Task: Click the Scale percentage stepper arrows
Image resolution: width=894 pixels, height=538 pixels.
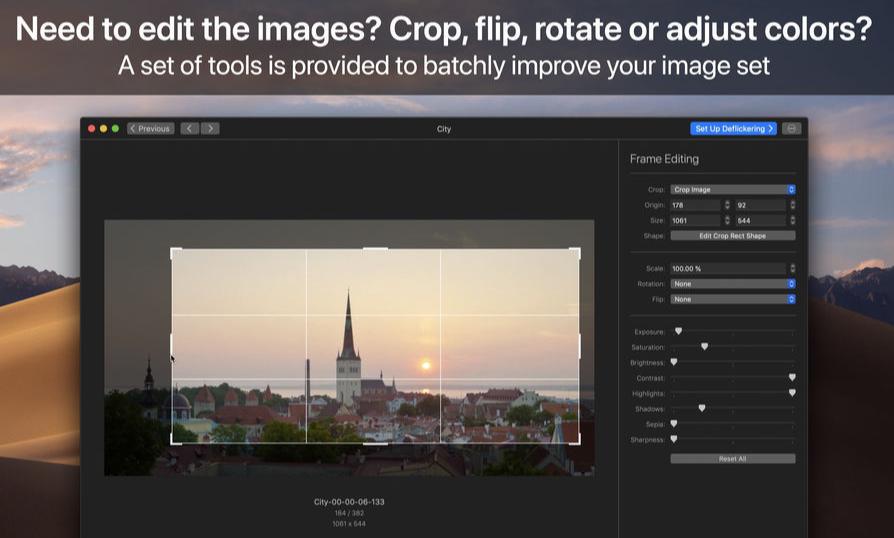Action: (x=792, y=269)
